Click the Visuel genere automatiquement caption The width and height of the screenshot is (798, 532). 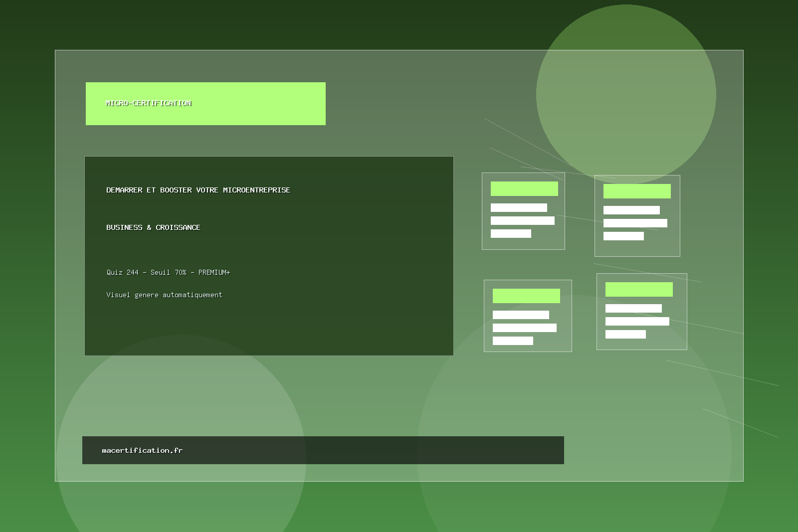(x=164, y=295)
